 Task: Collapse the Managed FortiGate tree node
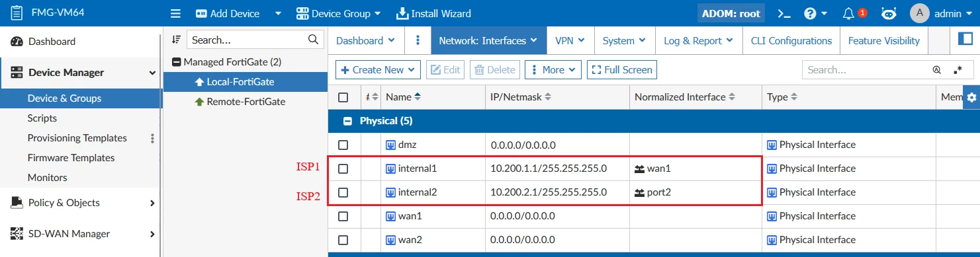(176, 62)
